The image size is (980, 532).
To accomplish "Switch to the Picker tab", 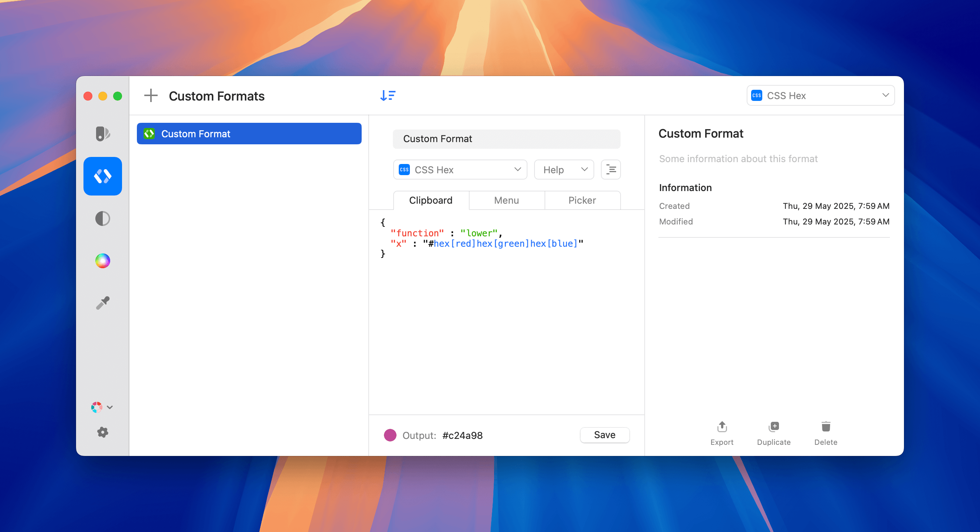I will click(x=582, y=200).
